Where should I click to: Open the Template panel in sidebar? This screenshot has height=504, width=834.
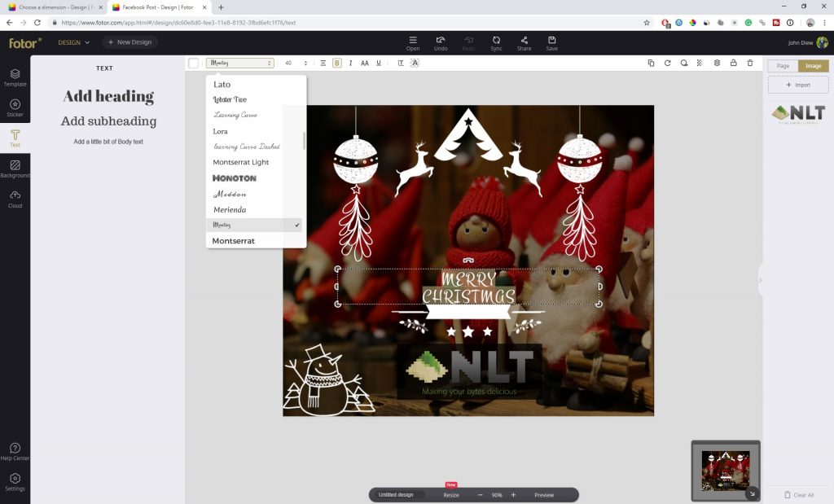[x=15, y=77]
